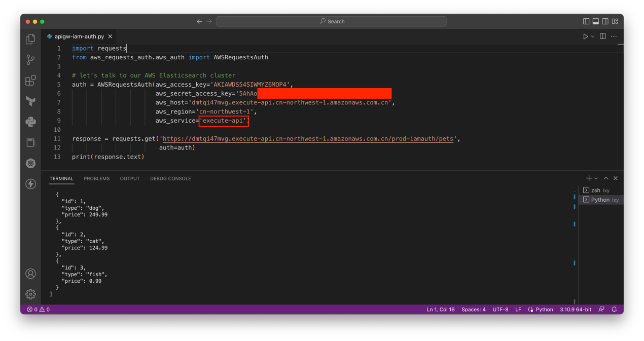Open the notifications bell
The height and width of the screenshot is (341, 644).
[x=614, y=310]
